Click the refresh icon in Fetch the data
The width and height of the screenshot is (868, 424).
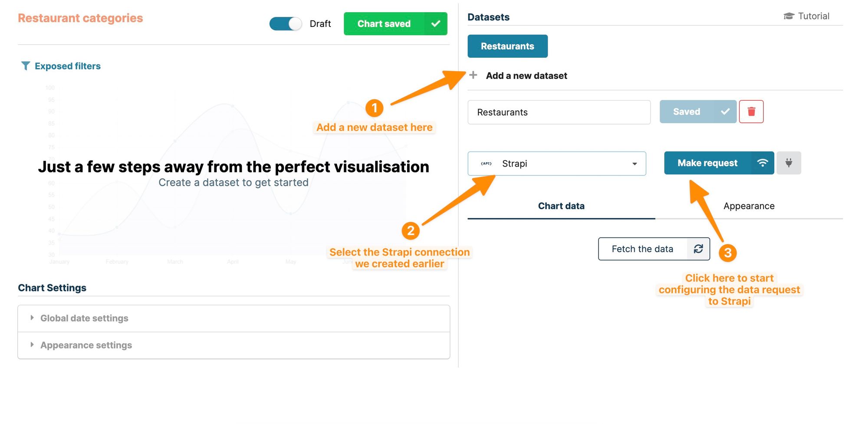698,249
